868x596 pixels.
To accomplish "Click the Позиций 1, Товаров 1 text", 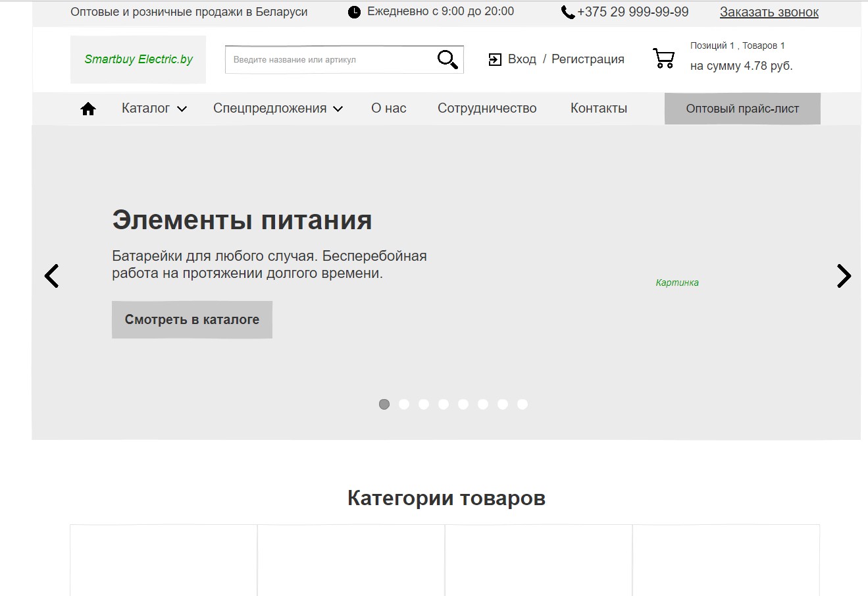I will click(738, 45).
